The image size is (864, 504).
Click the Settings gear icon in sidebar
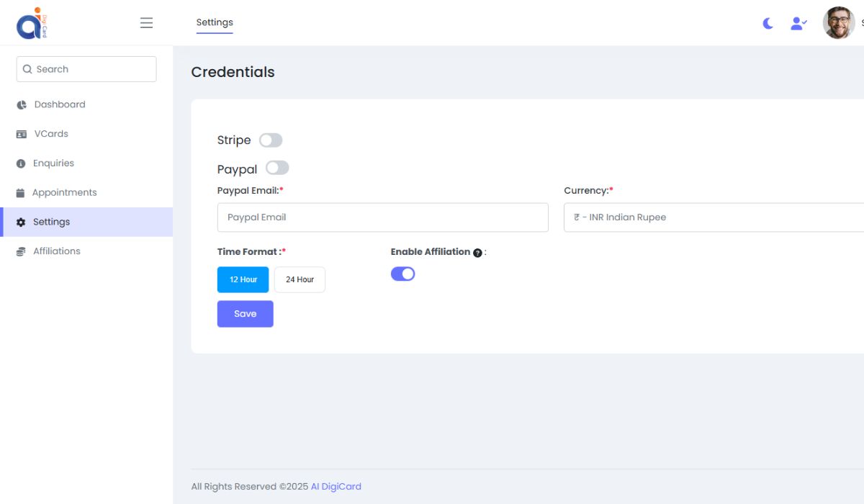click(x=20, y=222)
